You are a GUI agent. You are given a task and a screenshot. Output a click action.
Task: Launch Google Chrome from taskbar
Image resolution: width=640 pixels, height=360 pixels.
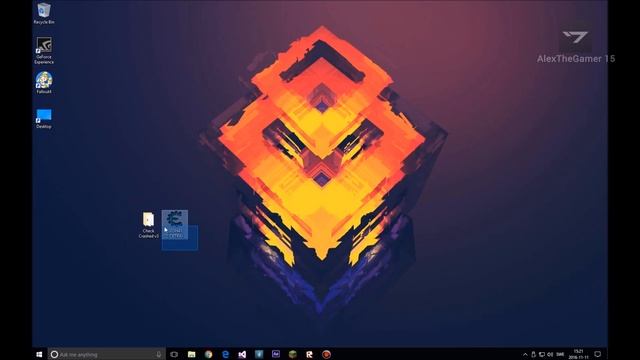(x=209, y=354)
